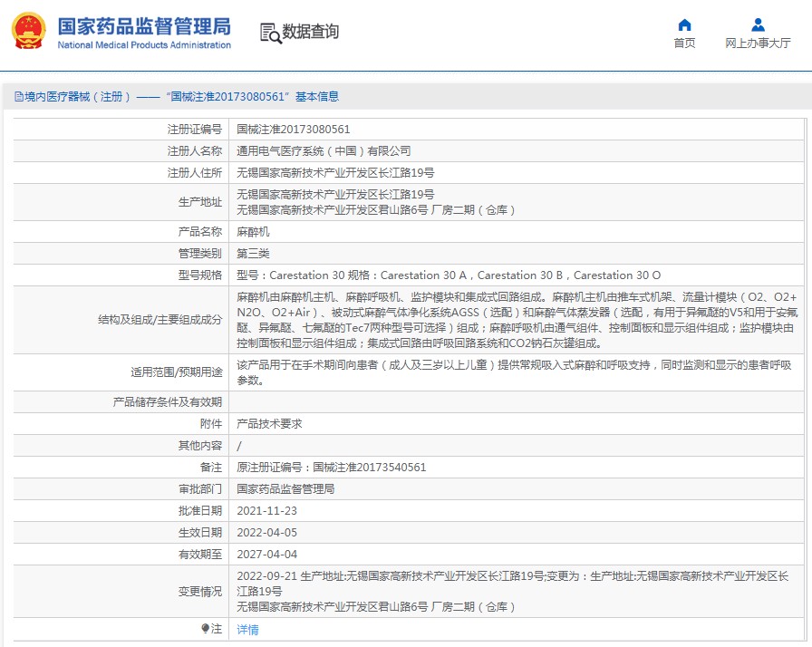Click 产品名称 label cell
Viewport: 812px width, 647px height.
(121, 231)
